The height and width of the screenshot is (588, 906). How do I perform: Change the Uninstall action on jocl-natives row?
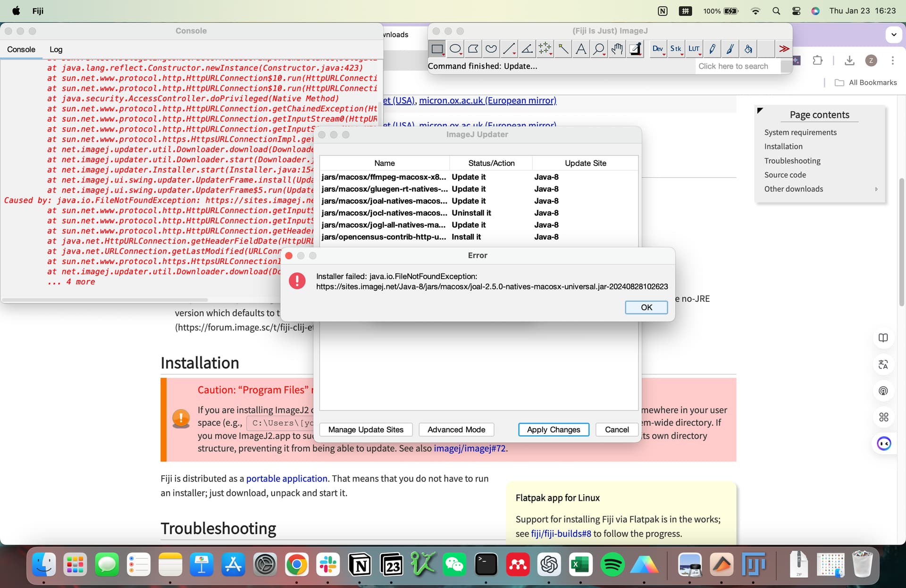pyautogui.click(x=471, y=213)
